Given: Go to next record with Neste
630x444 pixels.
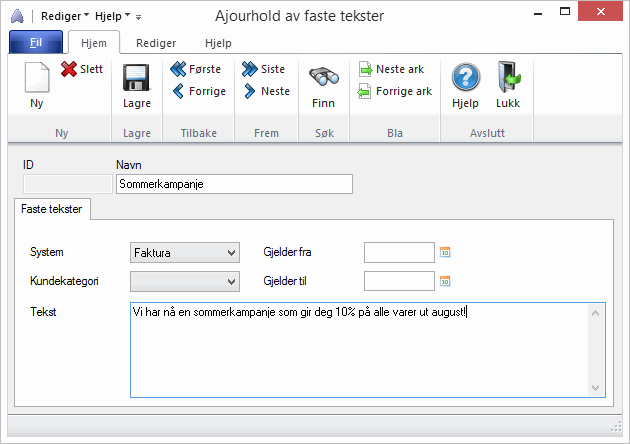Looking at the screenshot, I should click(x=250, y=91).
